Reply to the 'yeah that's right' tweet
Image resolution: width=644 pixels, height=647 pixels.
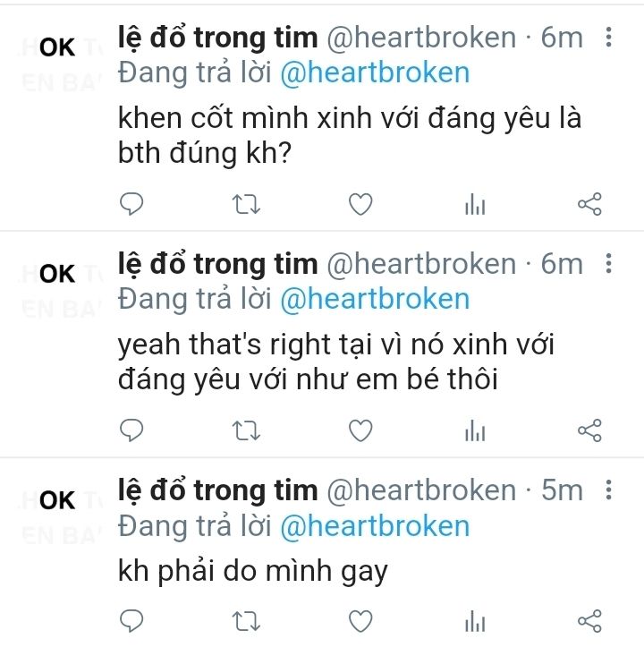[x=131, y=430]
